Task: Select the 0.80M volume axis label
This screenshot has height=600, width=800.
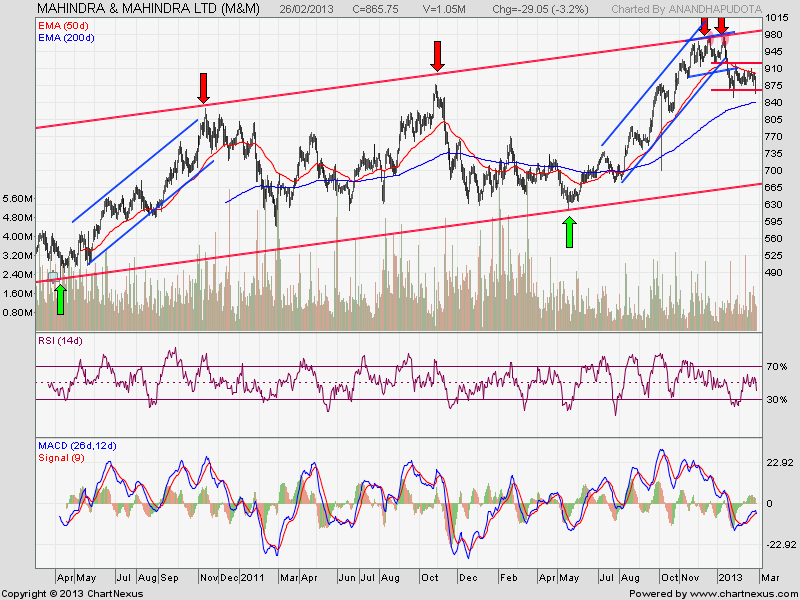Action: point(18,312)
